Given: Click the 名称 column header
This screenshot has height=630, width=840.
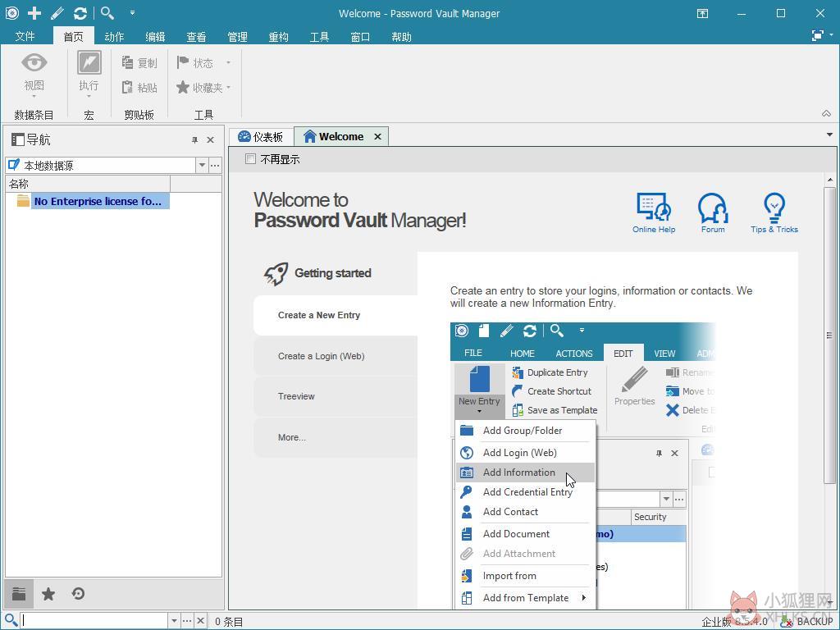Looking at the screenshot, I should (88, 184).
